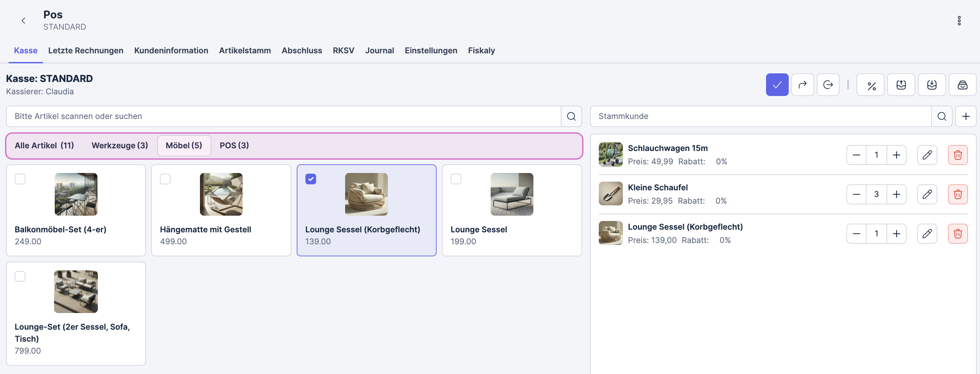
Task: Tick the Balkonmöbel-Set checkbox
Action: point(20,179)
